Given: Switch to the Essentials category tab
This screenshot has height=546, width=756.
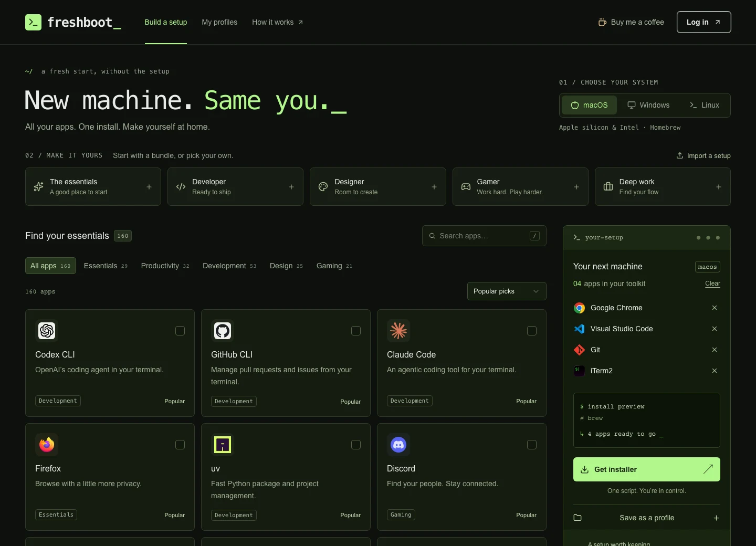Looking at the screenshot, I should [x=106, y=266].
